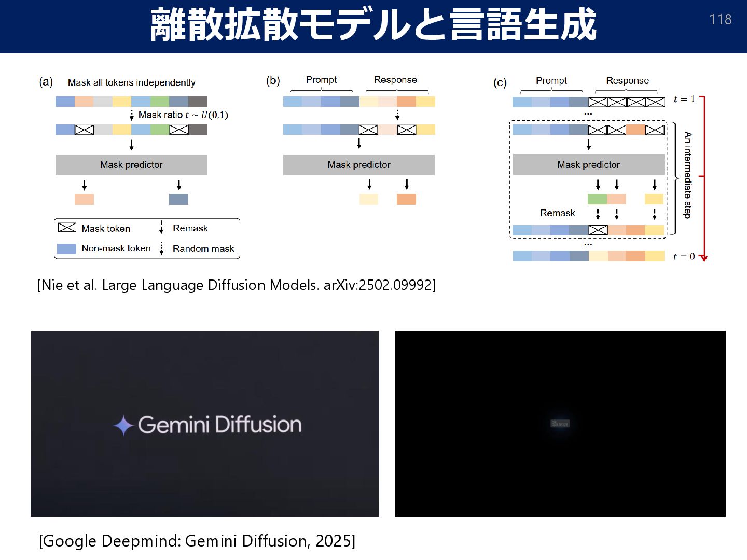Click the (b) panel label

tap(273, 81)
